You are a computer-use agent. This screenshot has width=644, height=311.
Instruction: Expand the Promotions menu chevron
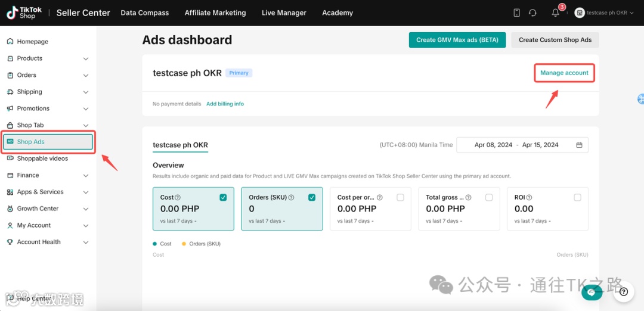pos(86,108)
